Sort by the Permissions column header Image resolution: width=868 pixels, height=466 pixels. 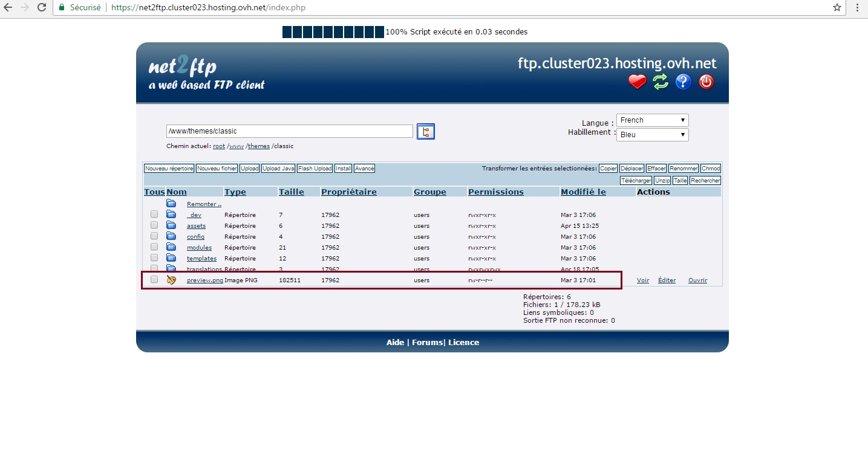(x=496, y=192)
